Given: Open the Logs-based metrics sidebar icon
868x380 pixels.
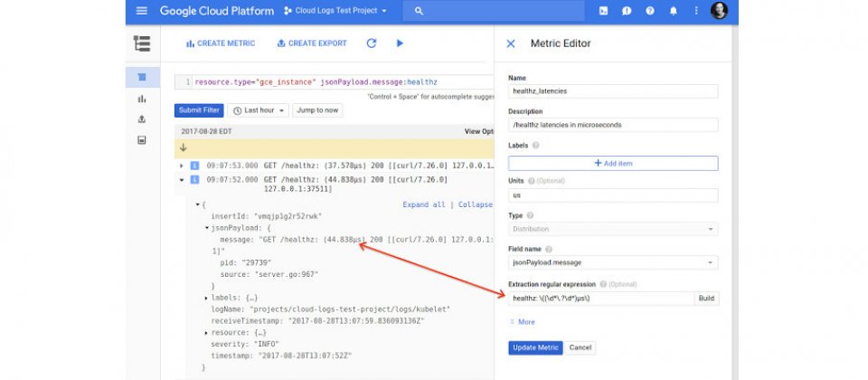Looking at the screenshot, I should tap(142, 99).
